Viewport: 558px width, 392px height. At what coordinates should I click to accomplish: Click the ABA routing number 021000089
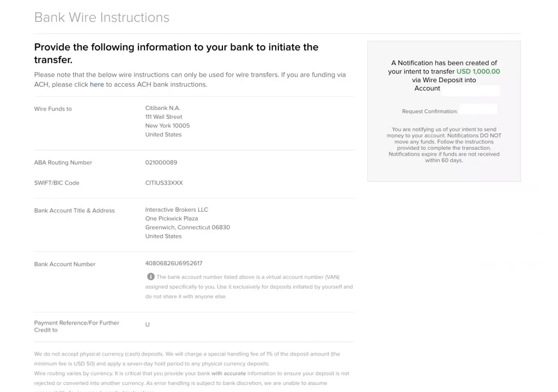[161, 162]
